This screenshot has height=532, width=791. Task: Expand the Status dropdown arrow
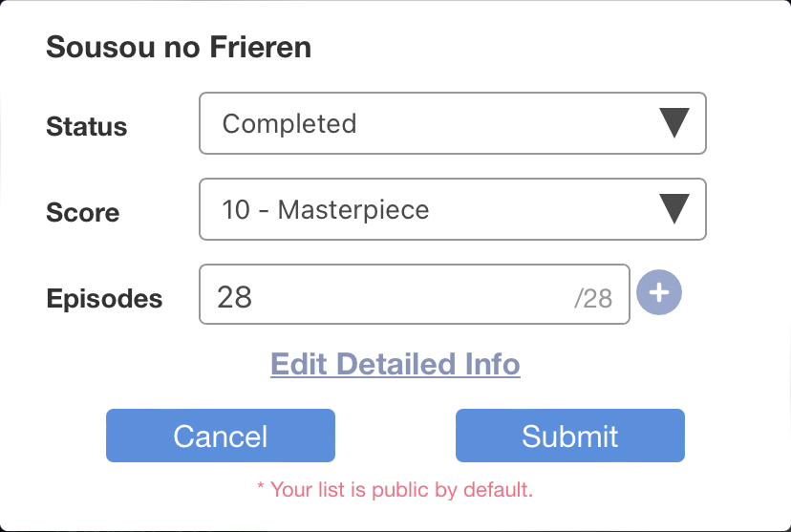click(x=674, y=123)
